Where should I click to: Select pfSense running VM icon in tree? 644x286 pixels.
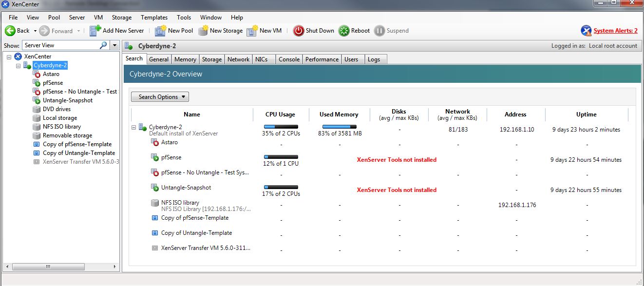(x=37, y=83)
